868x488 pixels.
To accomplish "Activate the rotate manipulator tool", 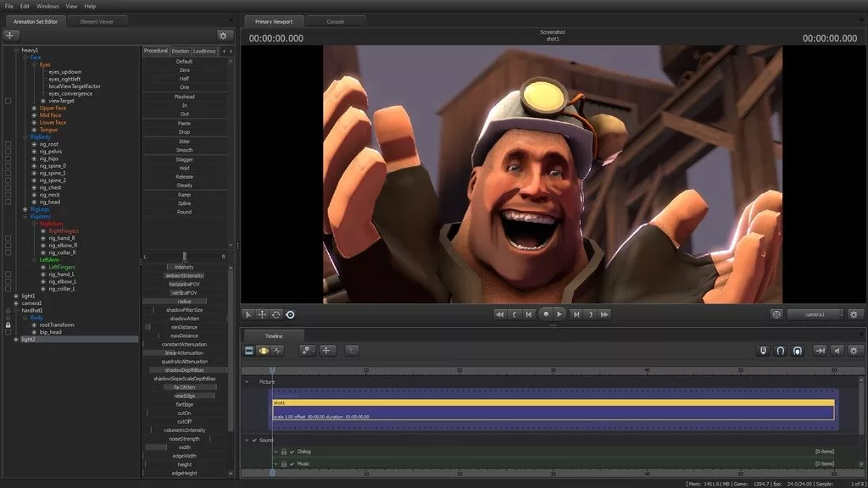I will coord(276,314).
